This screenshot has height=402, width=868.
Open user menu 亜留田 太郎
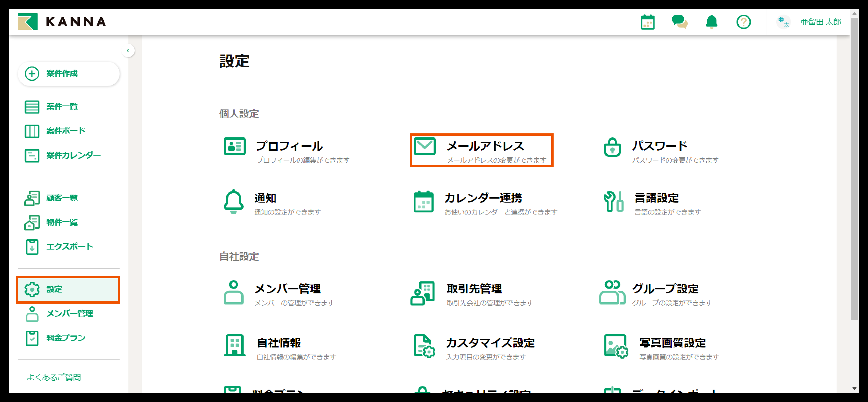coord(820,22)
